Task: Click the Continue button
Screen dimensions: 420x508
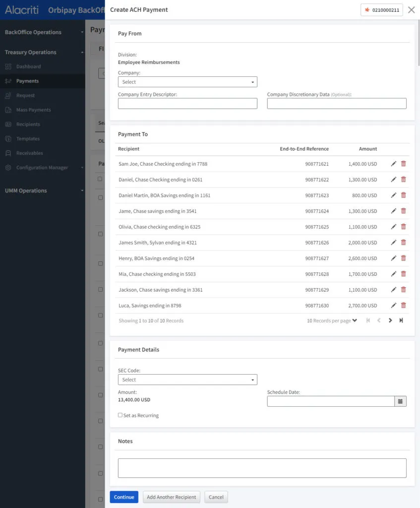Action: [x=124, y=497]
